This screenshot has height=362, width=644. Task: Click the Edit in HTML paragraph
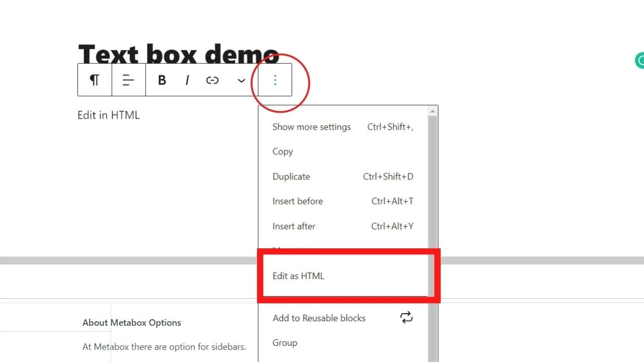pyautogui.click(x=109, y=115)
